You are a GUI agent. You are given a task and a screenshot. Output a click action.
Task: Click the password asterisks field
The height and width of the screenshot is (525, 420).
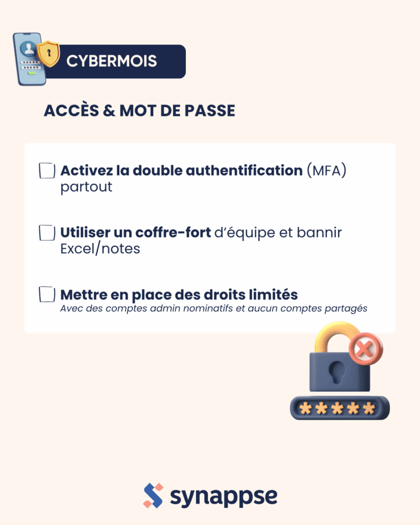[x=339, y=408]
